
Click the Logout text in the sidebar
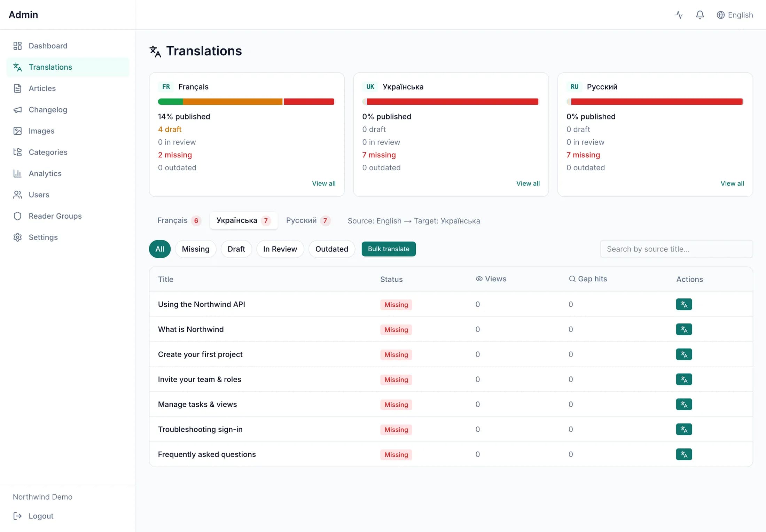tap(41, 516)
